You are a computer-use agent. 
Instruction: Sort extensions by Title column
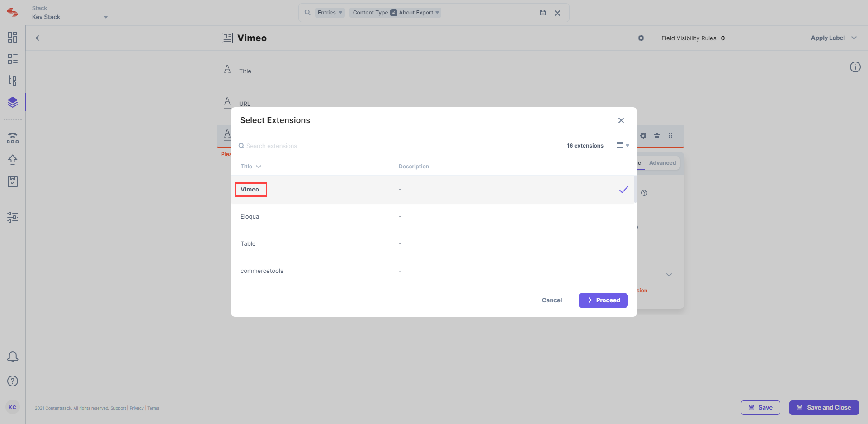(251, 167)
